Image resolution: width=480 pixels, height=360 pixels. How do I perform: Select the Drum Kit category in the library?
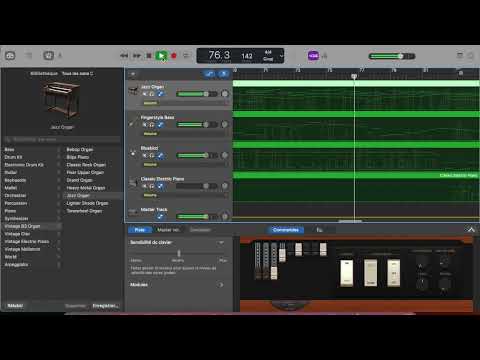(x=13, y=157)
